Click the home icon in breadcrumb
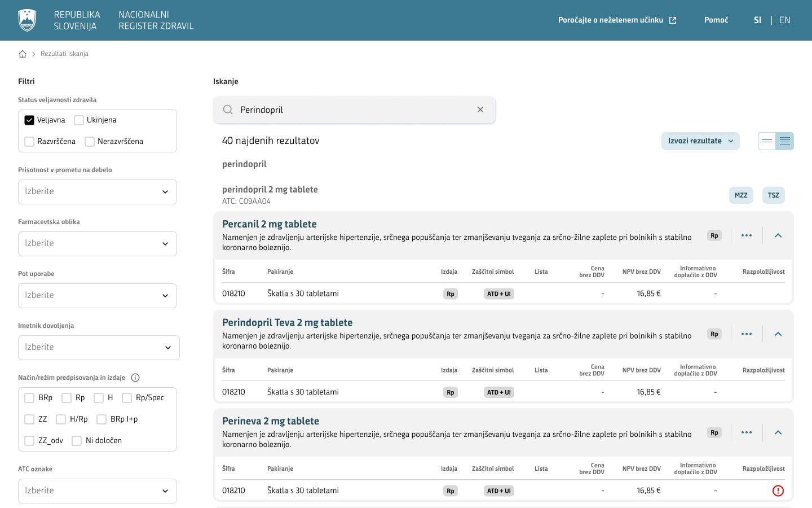This screenshot has width=812, height=508. point(23,54)
